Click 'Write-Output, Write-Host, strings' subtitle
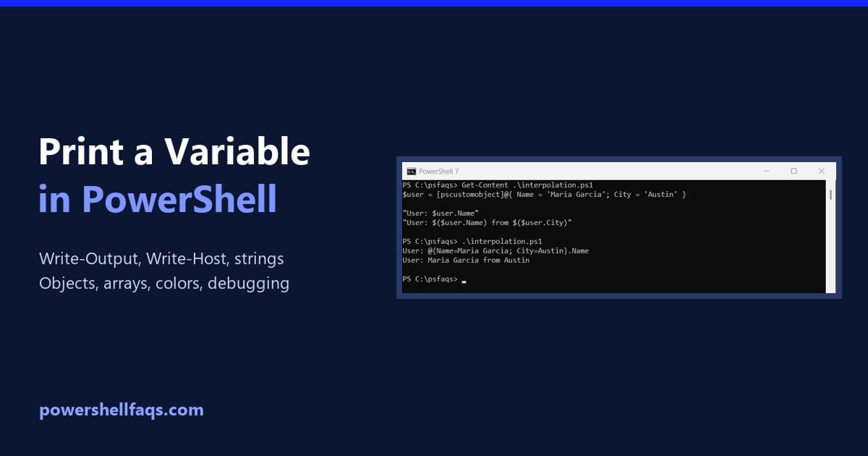The image size is (868, 456). [x=161, y=258]
